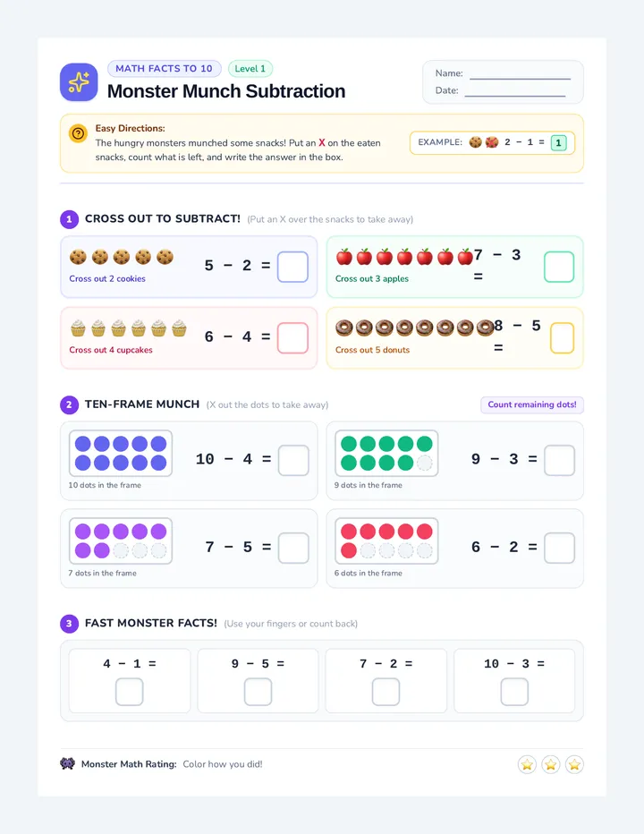This screenshot has width=644, height=834.
Task: Click the Date line field
Action: (x=515, y=90)
